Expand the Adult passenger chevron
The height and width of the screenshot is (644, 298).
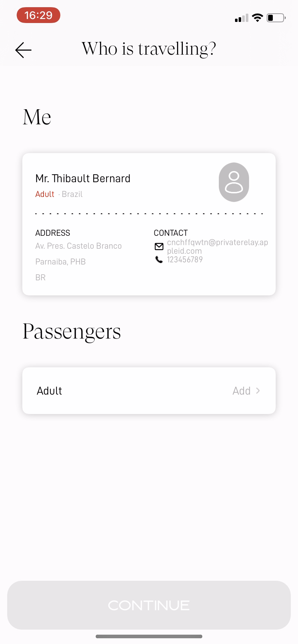pyautogui.click(x=258, y=391)
